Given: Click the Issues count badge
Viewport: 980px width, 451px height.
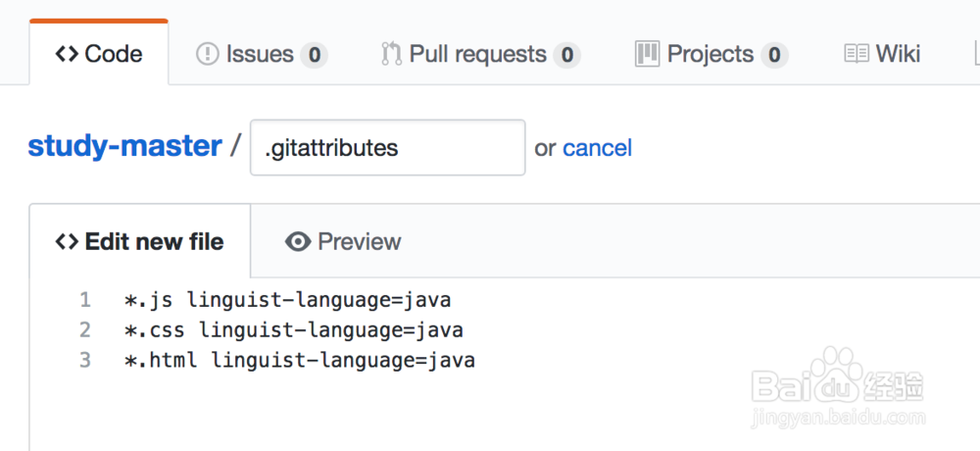Looking at the screenshot, I should tap(314, 55).
